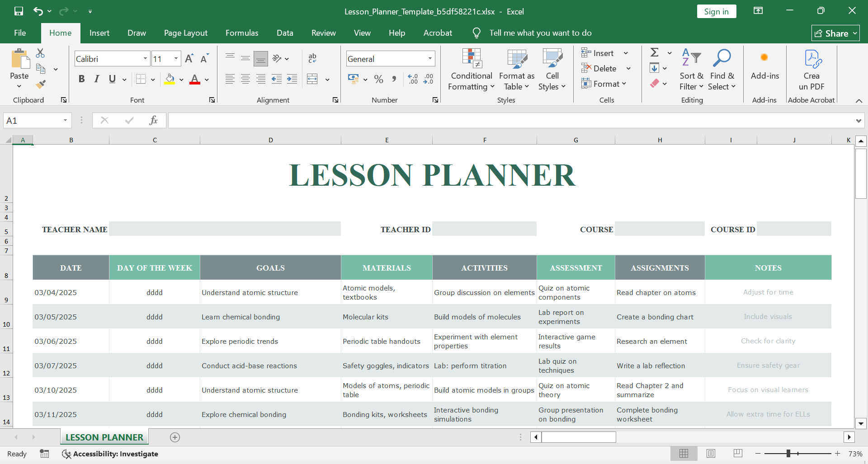The image size is (868, 464).
Task: Open the fill color dropdown arrow
Action: (181, 80)
